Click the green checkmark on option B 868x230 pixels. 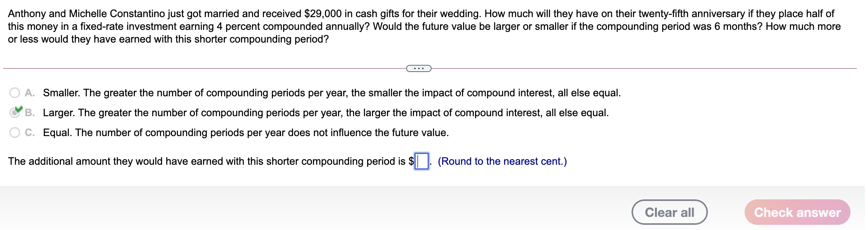coord(19,109)
